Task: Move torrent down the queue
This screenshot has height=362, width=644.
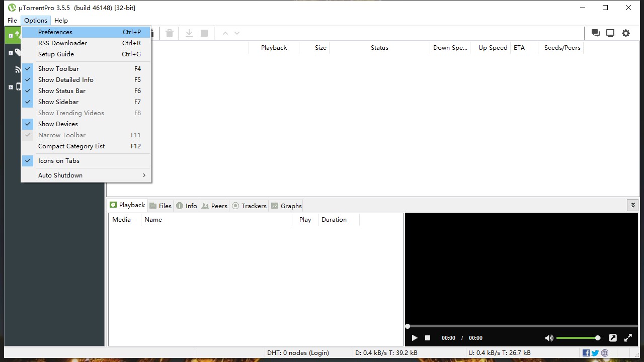Action: [237, 33]
